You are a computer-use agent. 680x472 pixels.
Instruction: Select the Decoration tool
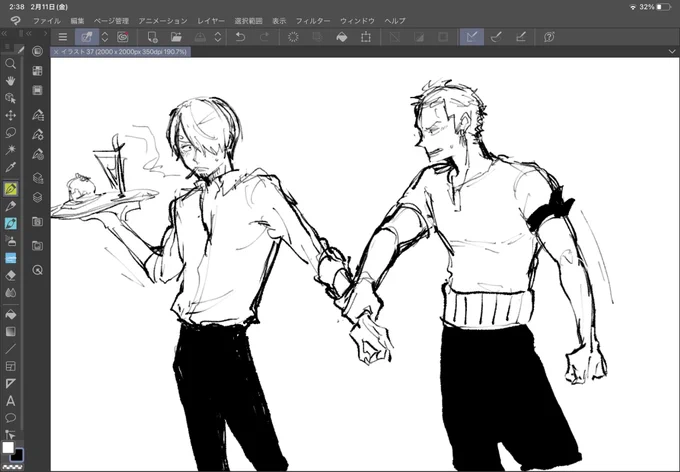10,258
